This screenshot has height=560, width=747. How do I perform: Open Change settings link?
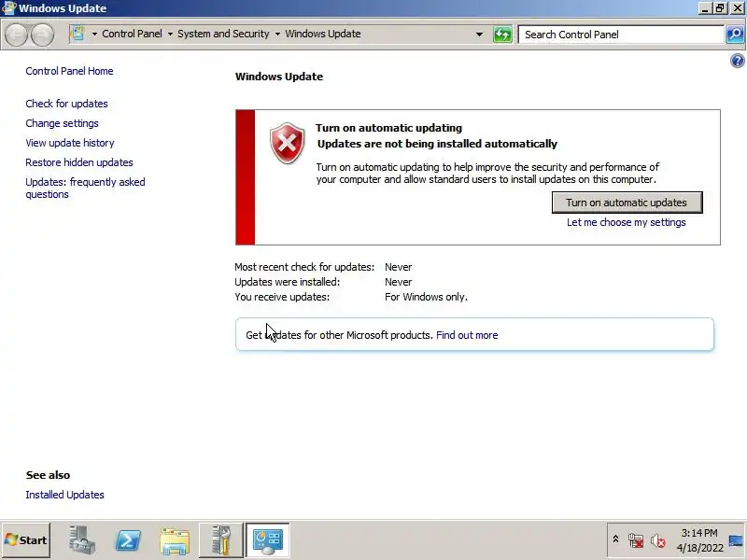point(62,123)
